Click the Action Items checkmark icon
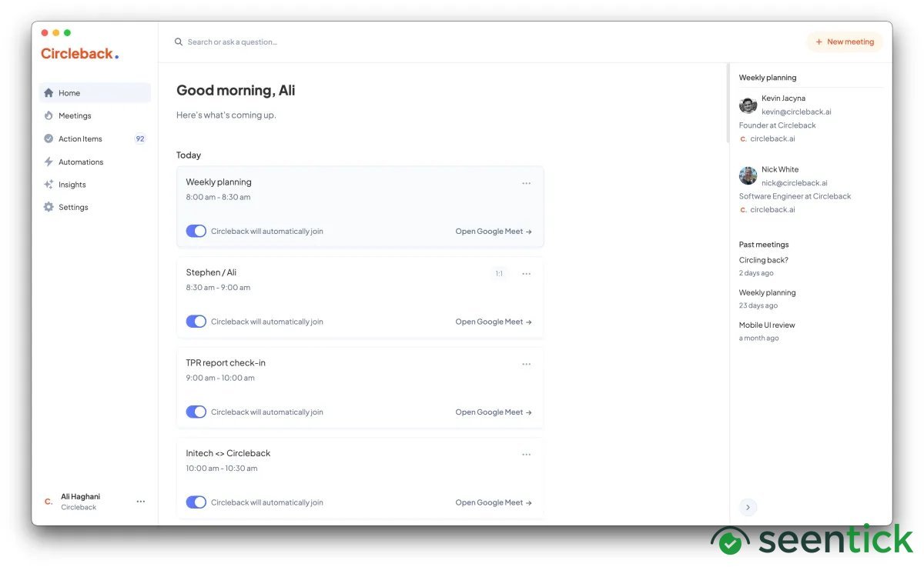Screen dimensions: 924x567 coord(49,138)
